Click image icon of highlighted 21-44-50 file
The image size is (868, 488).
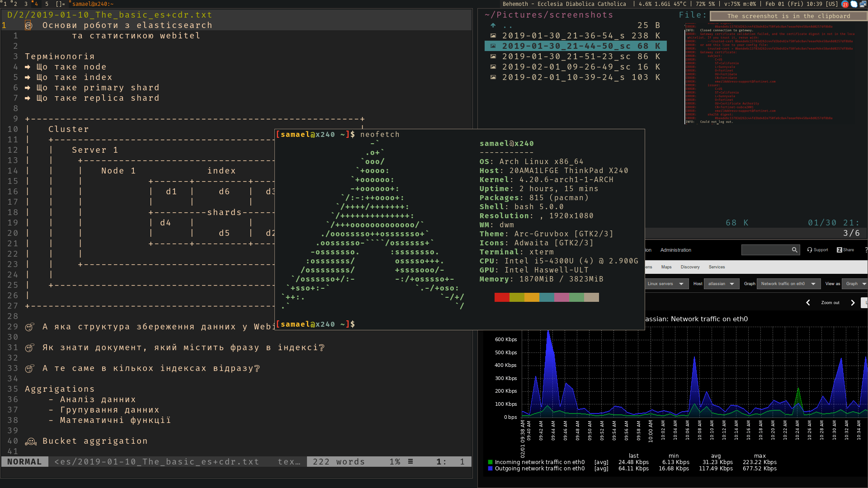493,46
